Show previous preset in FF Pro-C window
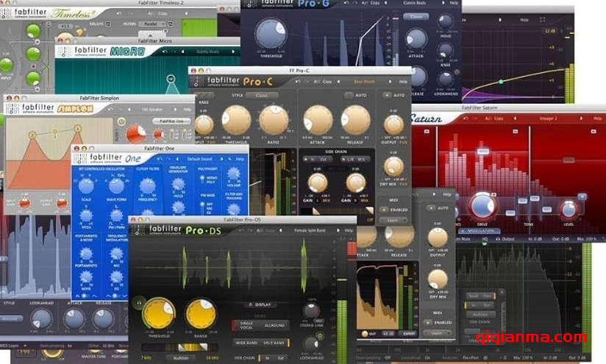The height and width of the screenshot is (364, 606). pyautogui.click(x=339, y=82)
